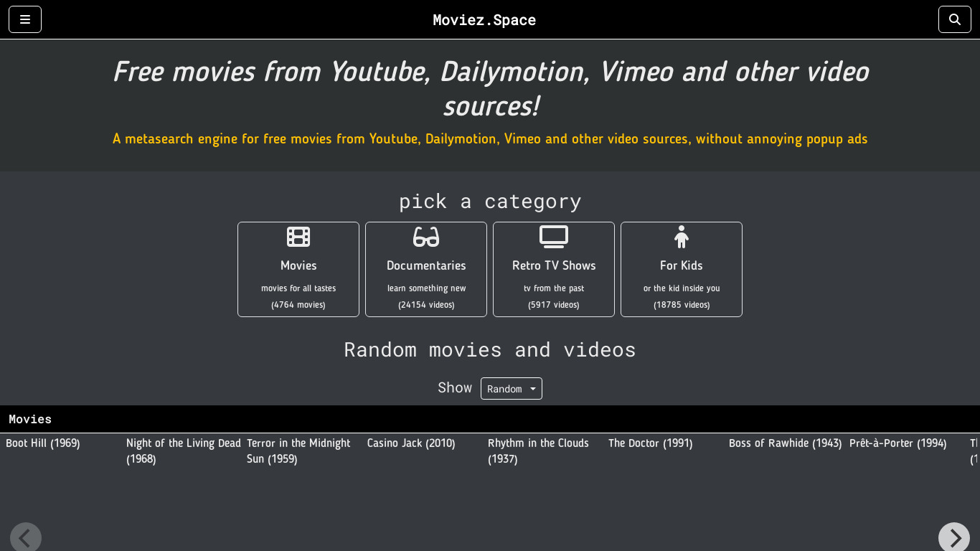Screen dimensions: 980x551
Task: Click 'learn something new' text
Action: click(426, 288)
